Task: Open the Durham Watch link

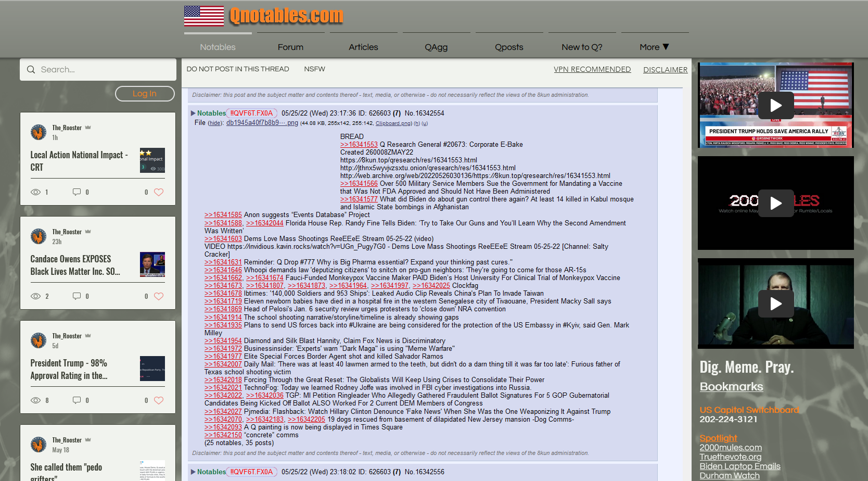Action: [730, 476]
